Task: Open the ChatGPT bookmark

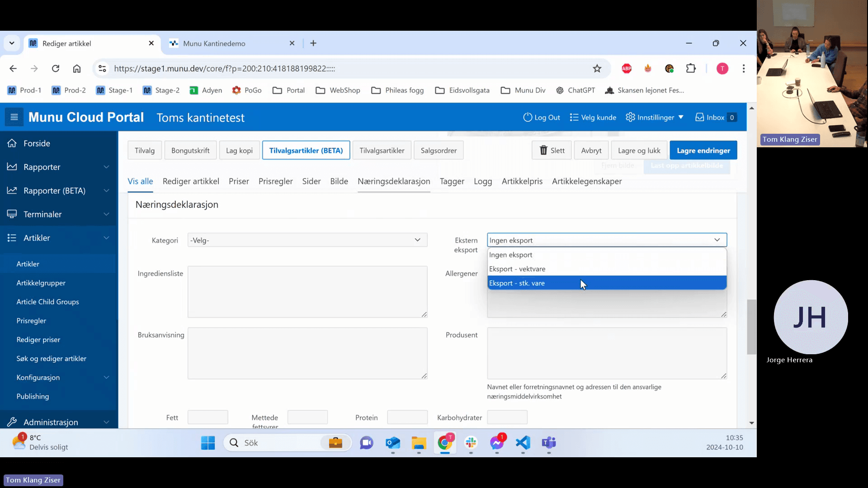Action: click(x=576, y=90)
